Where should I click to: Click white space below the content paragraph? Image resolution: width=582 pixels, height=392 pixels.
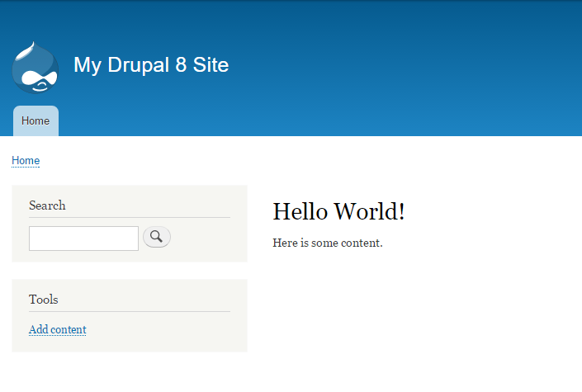tap(413, 314)
